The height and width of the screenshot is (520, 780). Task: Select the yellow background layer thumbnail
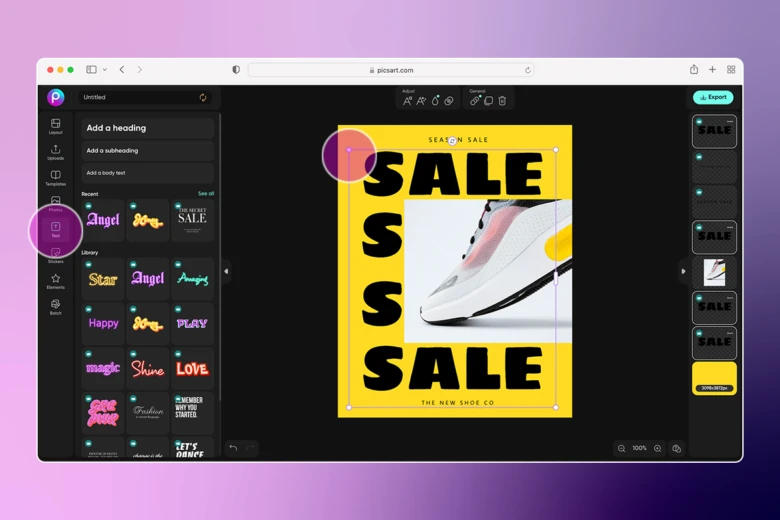click(x=714, y=378)
